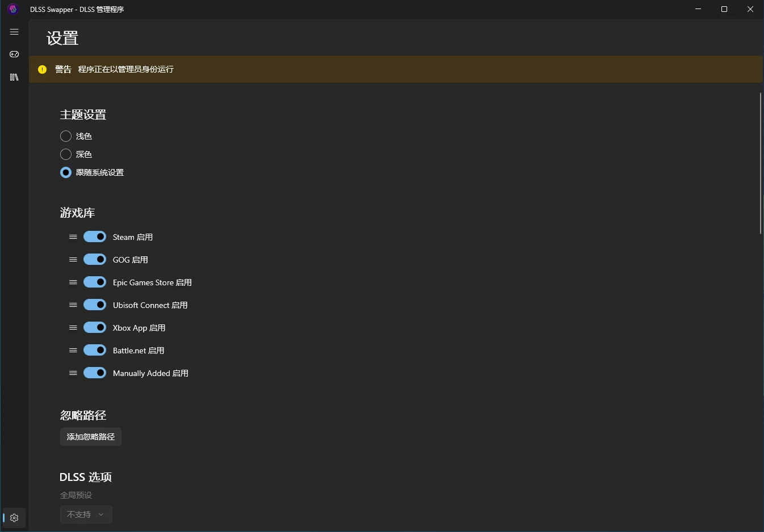Choose the 深色 dark theme radio button

click(x=66, y=154)
